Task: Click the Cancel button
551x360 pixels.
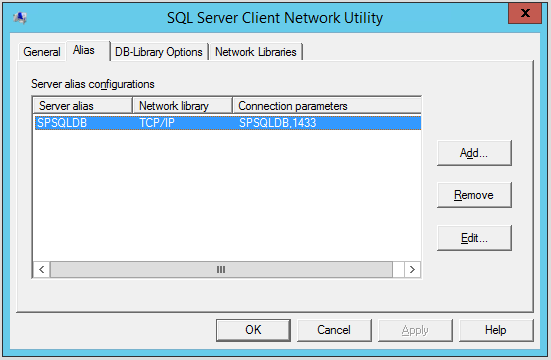Action: pyautogui.click(x=334, y=330)
